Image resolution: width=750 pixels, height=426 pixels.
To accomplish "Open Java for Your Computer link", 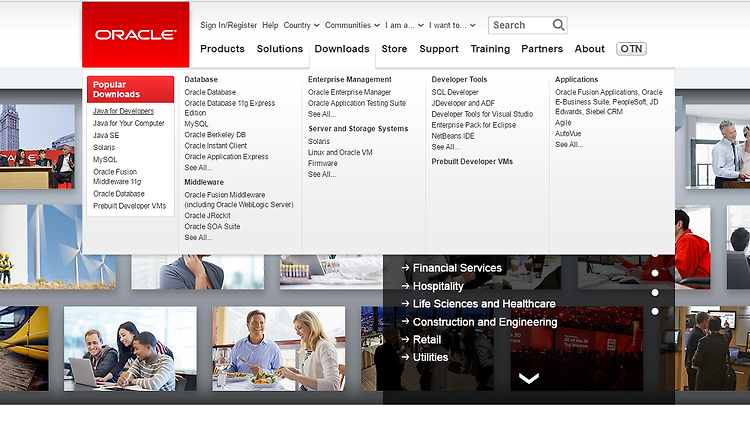I will pyautogui.click(x=129, y=123).
